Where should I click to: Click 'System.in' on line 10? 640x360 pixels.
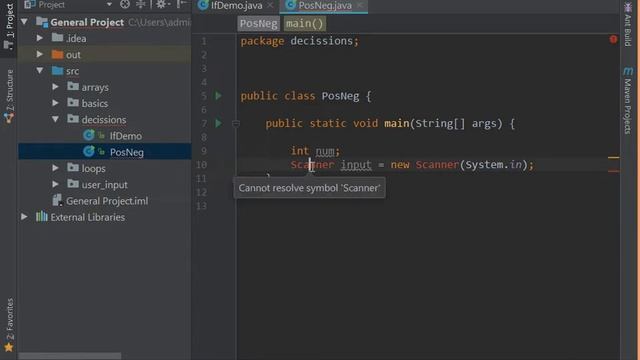493,165
